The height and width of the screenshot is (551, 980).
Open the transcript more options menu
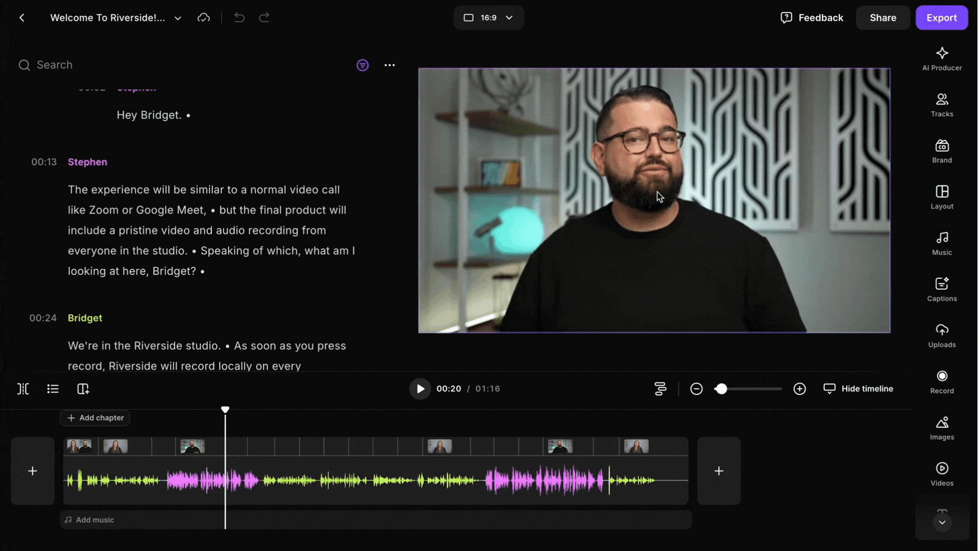390,65
